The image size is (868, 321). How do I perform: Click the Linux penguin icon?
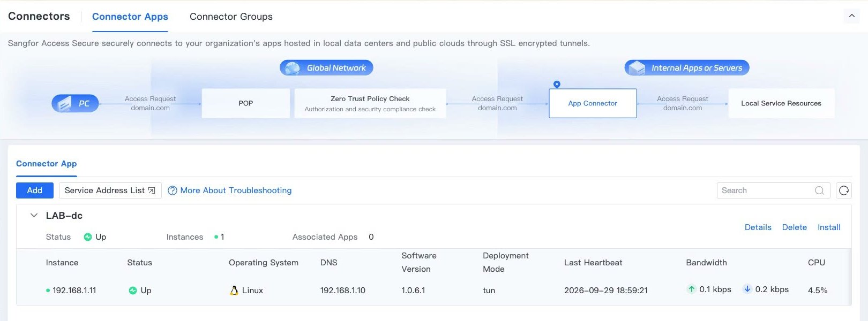click(x=234, y=291)
